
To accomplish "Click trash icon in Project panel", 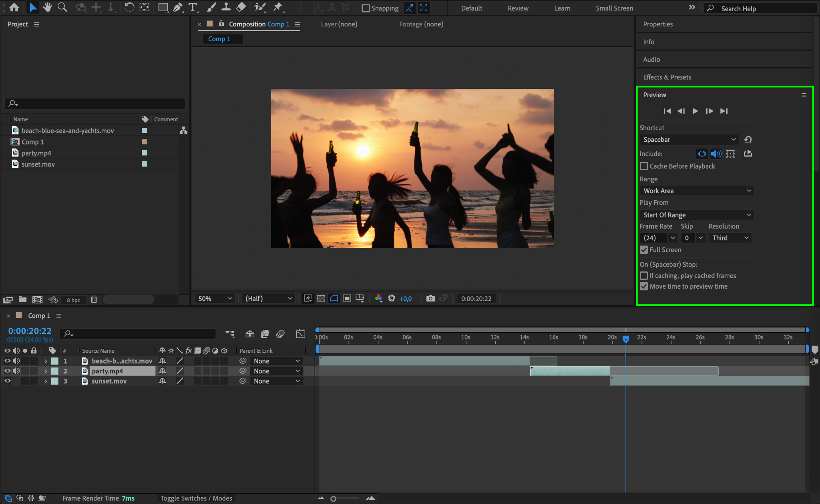I will pyautogui.click(x=94, y=299).
